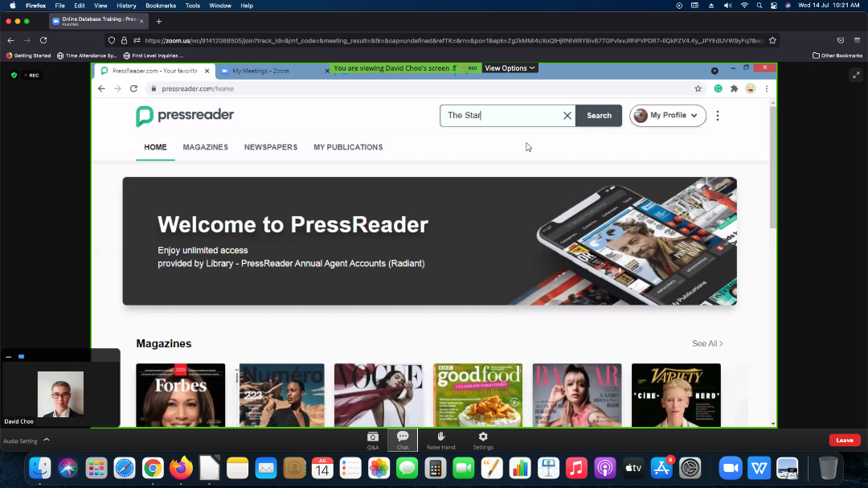
Task: Open the Forbes magazine cover
Action: pos(181,395)
